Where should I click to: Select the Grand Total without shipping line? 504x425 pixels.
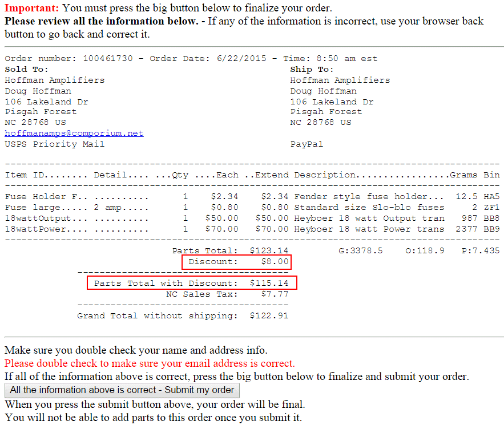183,315
